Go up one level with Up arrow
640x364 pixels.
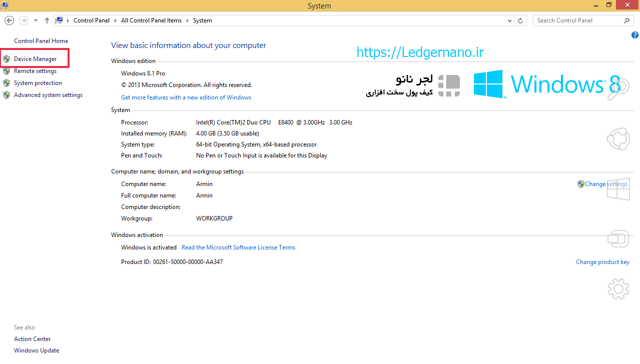47,20
